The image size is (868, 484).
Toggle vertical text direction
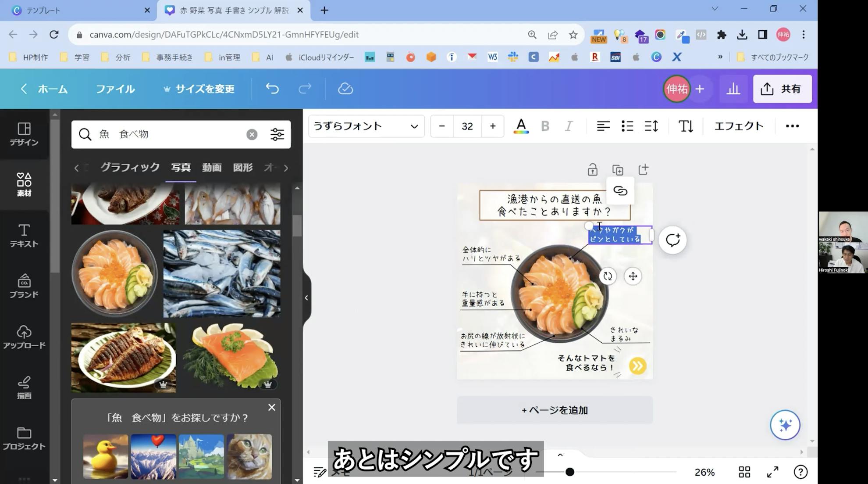[x=686, y=126]
